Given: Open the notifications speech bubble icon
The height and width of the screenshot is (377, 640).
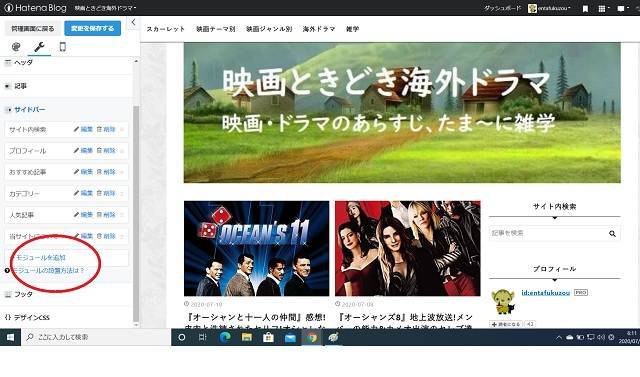Looking at the screenshot, I should pyautogui.click(x=622, y=9).
